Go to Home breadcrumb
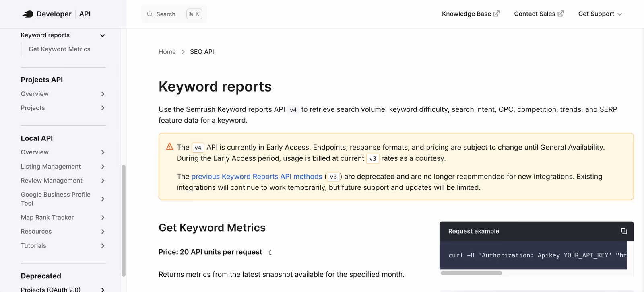644x292 pixels. pyautogui.click(x=167, y=52)
